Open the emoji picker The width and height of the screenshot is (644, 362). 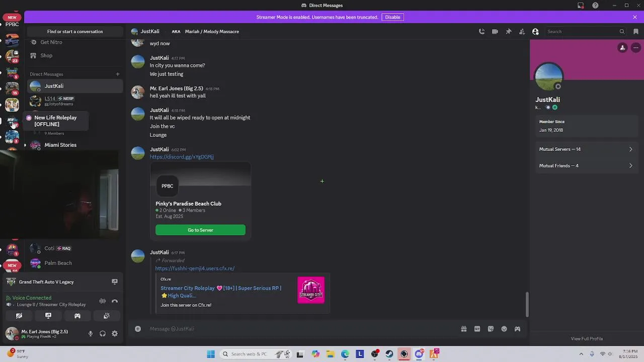[504, 329]
